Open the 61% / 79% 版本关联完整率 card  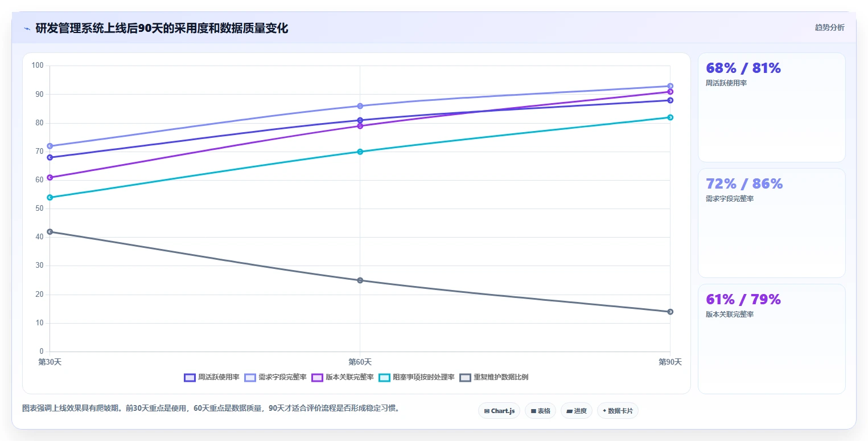[x=771, y=339]
